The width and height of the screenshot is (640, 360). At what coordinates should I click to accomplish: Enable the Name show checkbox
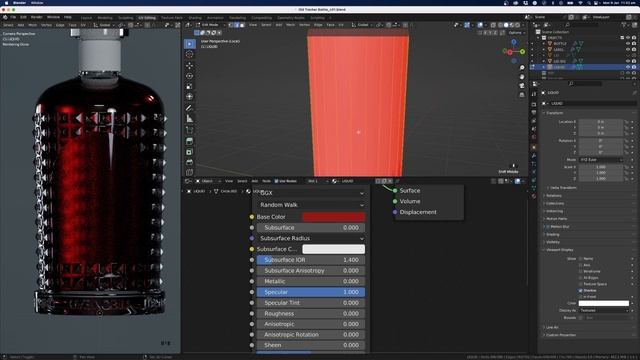580,259
